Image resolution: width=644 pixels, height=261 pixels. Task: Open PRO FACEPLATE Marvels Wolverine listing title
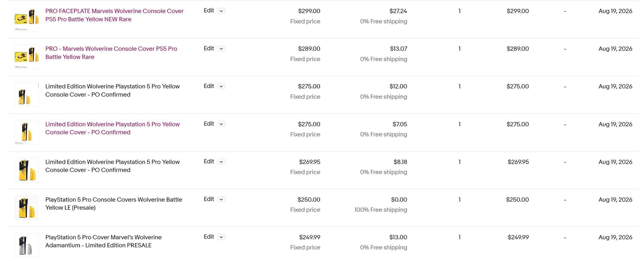pyautogui.click(x=114, y=15)
